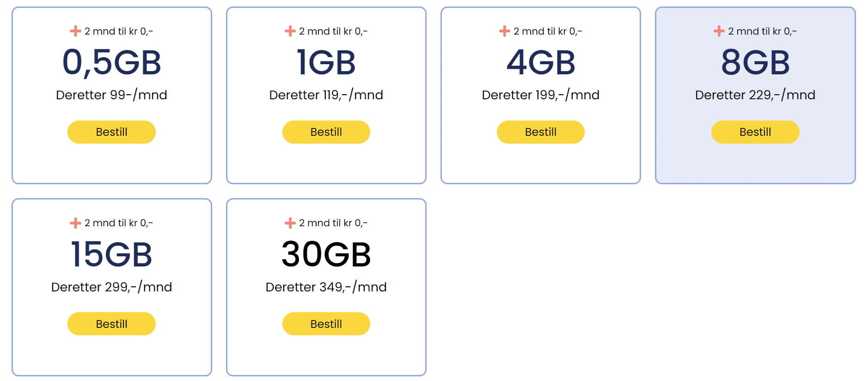Order the 4GB subscription via Bestill
Image resolution: width=868 pixels, height=381 pixels.
[540, 132]
